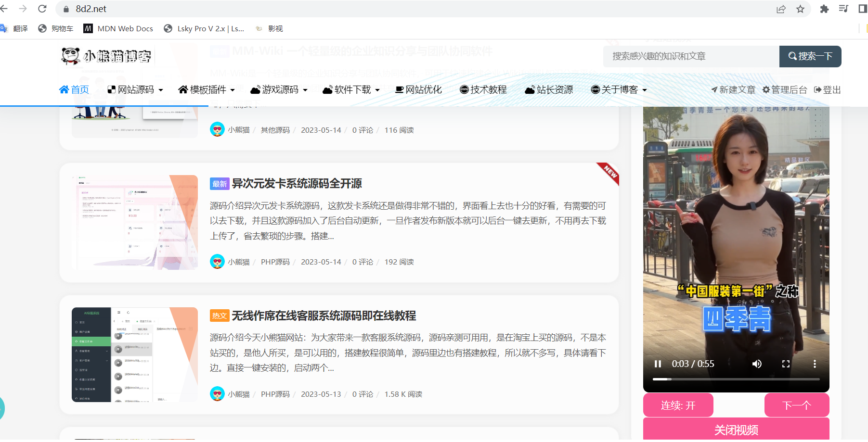Pause the video with the pause button
The image size is (868, 442).
(x=658, y=364)
